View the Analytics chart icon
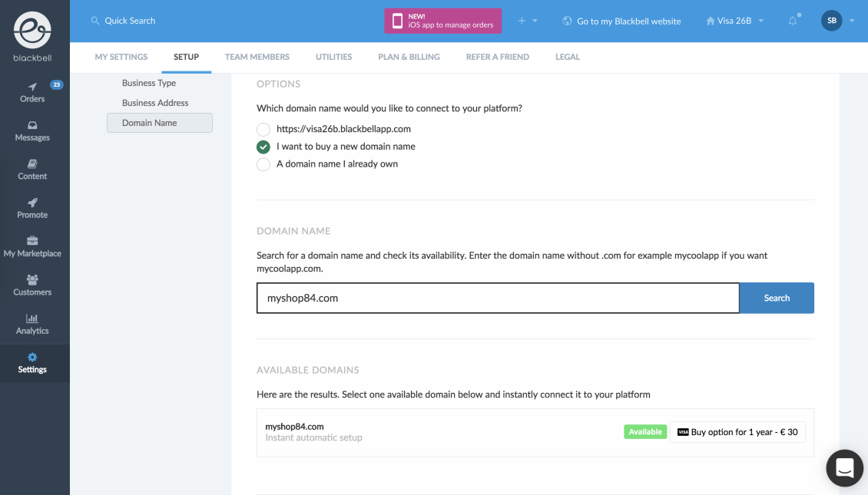The height and width of the screenshot is (495, 868). [32, 318]
